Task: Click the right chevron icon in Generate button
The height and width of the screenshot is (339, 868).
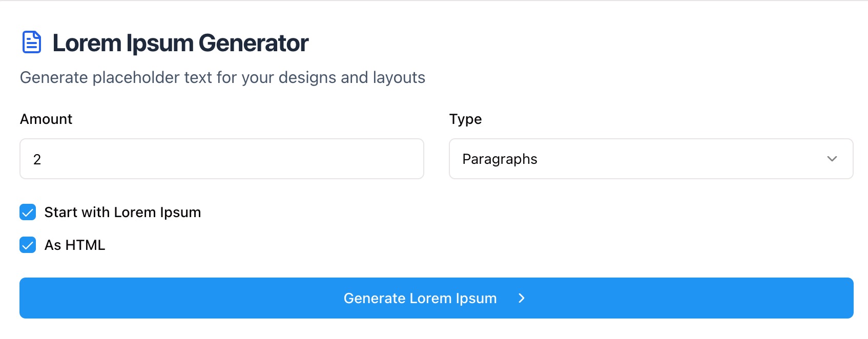Action: click(522, 298)
